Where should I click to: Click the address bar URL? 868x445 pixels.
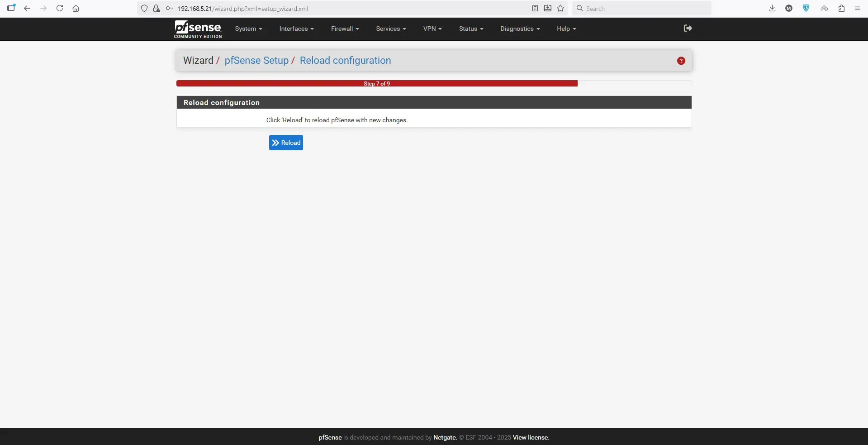tap(243, 9)
